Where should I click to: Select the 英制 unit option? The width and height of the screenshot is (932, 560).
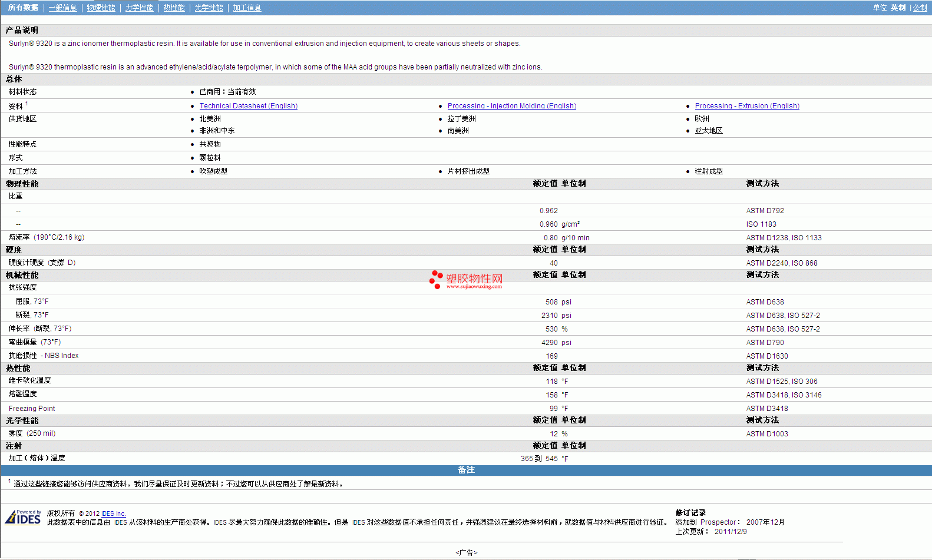point(898,8)
